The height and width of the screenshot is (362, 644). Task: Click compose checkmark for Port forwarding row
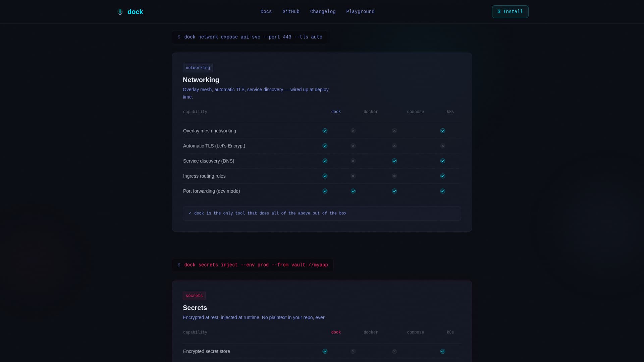[394, 191]
